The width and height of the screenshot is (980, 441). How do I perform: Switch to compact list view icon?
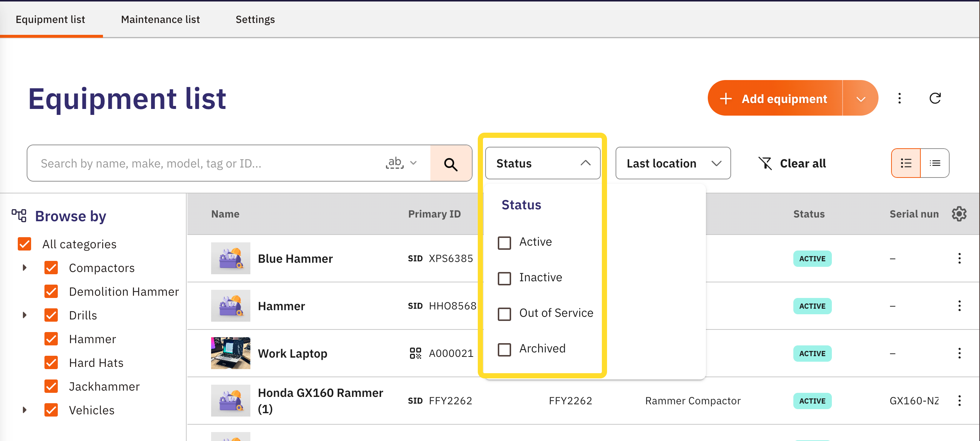point(935,163)
